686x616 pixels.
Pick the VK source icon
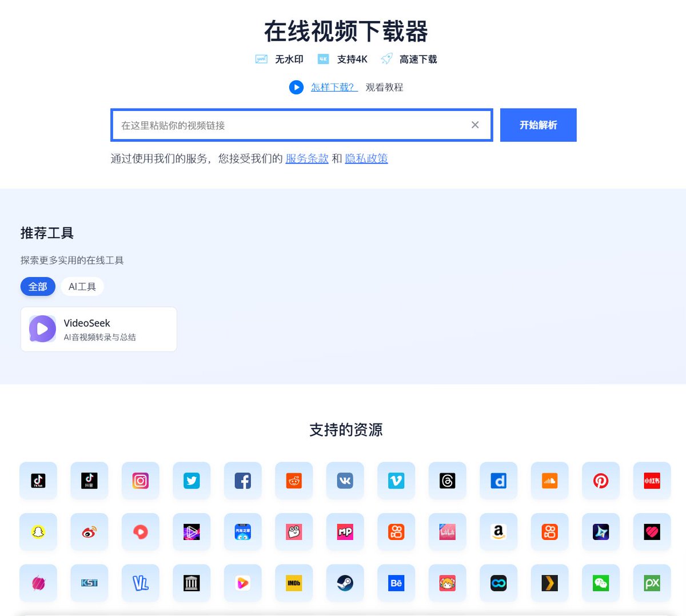point(345,480)
